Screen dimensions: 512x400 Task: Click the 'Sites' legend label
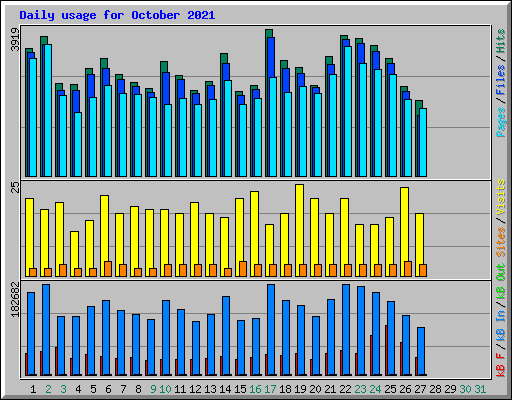[x=501, y=242]
